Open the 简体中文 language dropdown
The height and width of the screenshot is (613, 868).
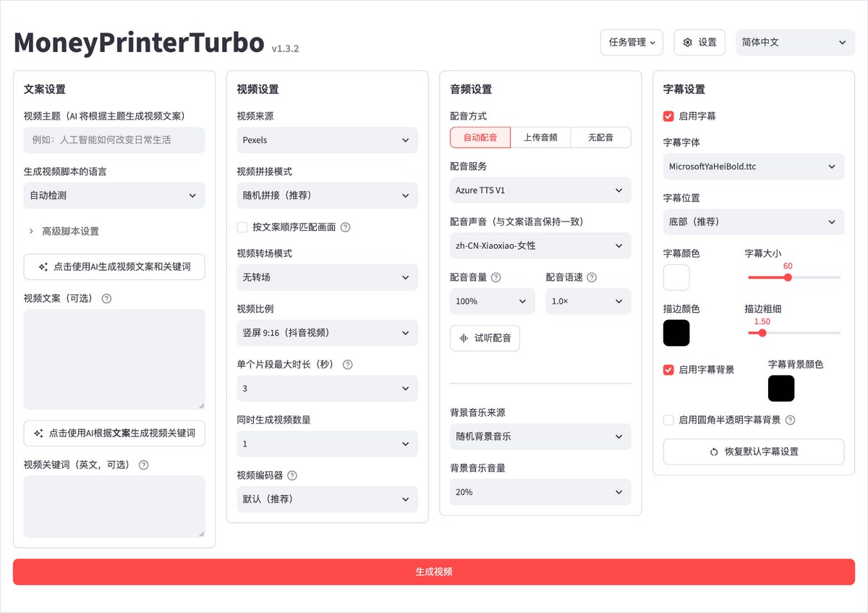click(x=795, y=43)
